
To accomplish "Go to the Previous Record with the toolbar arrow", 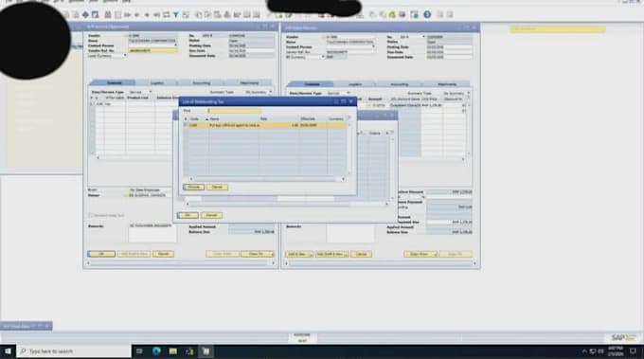I will [137, 15].
